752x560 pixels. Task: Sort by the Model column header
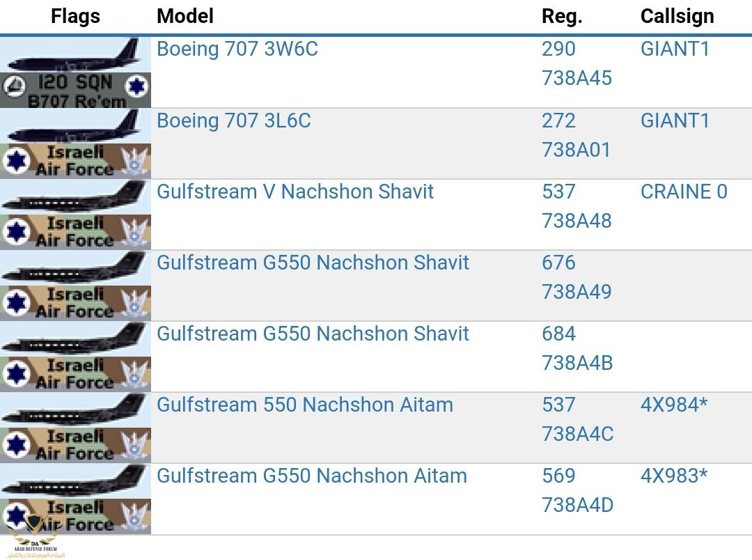185,16
